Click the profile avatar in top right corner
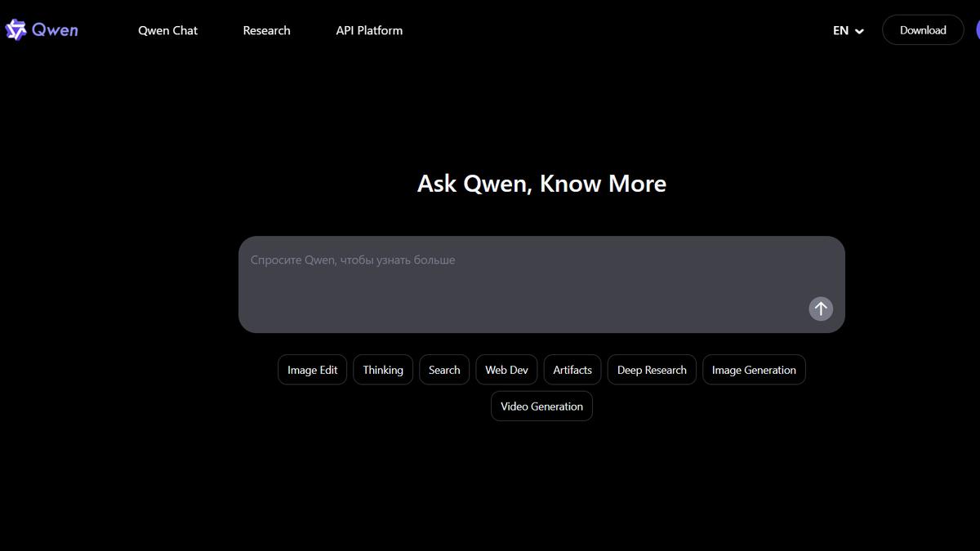This screenshot has width=980, height=551. (x=978, y=29)
